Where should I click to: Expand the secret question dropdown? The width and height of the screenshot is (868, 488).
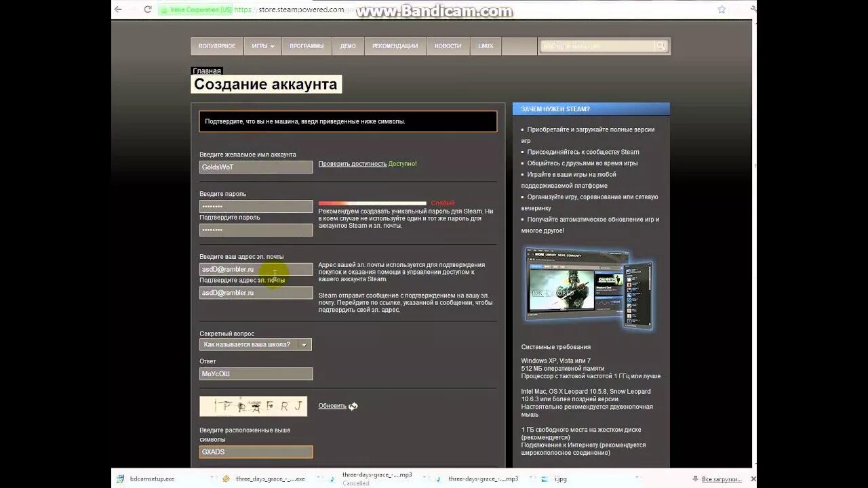click(256, 344)
